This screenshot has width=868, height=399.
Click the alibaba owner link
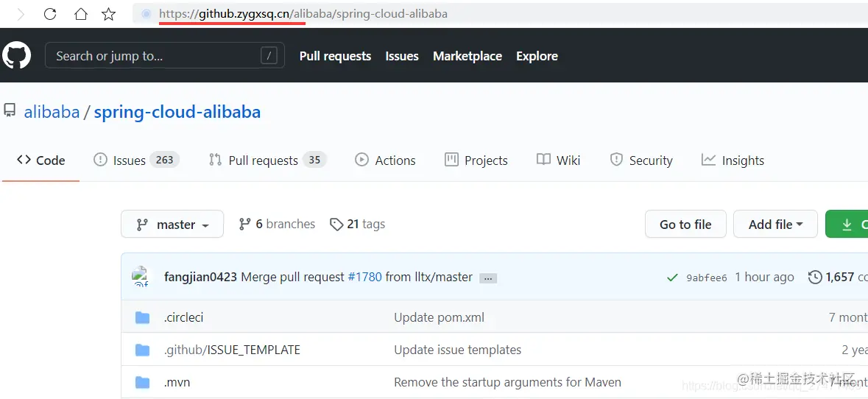tap(52, 113)
